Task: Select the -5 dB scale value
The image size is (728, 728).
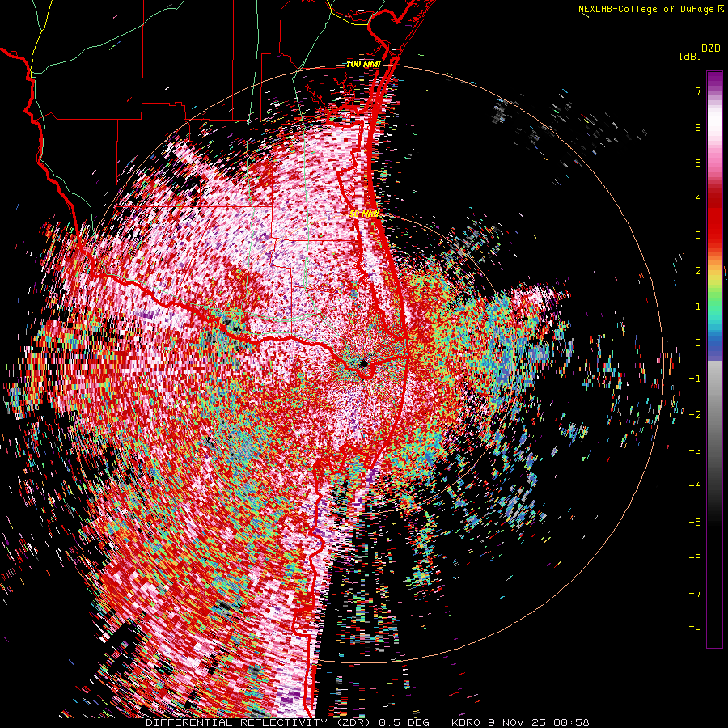Action: coord(695,523)
